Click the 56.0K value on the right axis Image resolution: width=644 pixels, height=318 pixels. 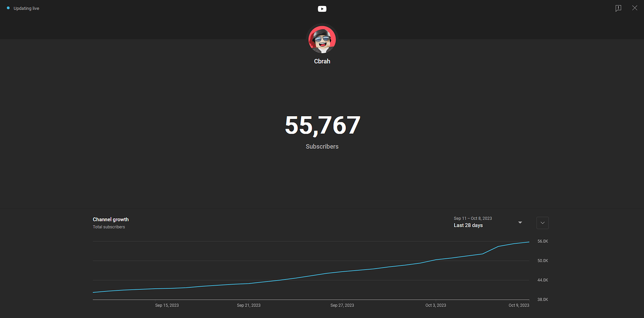click(542, 241)
